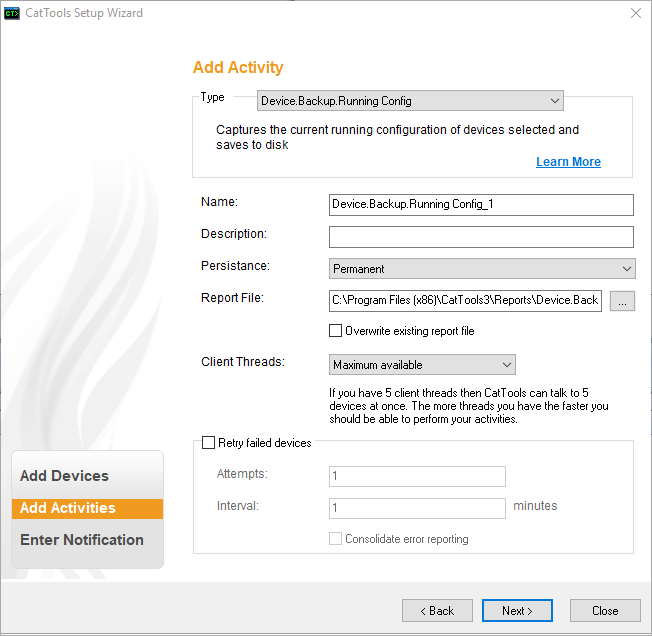Enable Overwrite existing report file checkbox
The width and height of the screenshot is (652, 636).
(x=336, y=331)
